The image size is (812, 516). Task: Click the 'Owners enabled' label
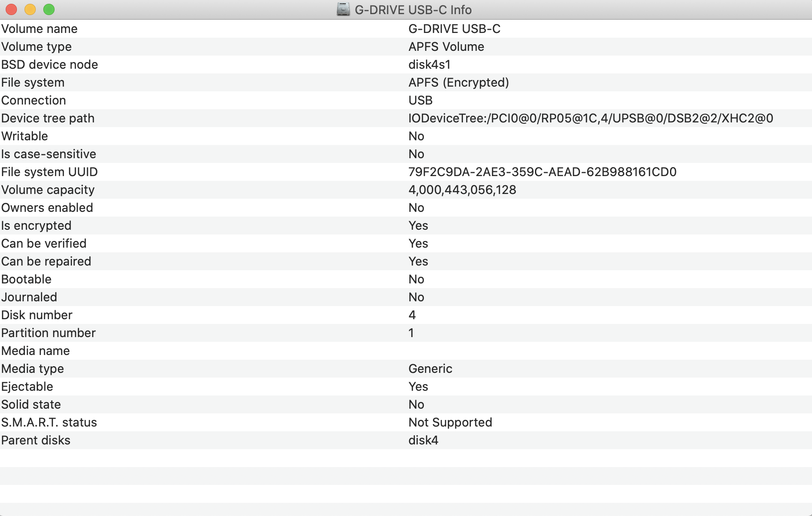coord(48,208)
